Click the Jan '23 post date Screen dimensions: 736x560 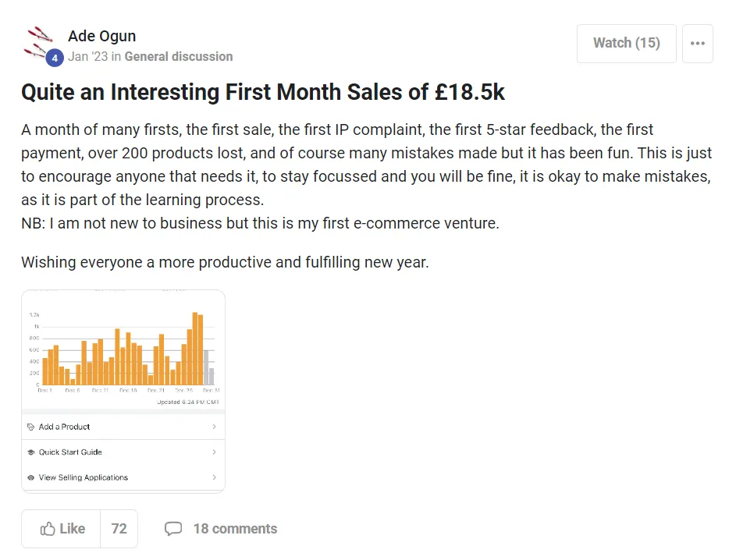click(x=87, y=56)
